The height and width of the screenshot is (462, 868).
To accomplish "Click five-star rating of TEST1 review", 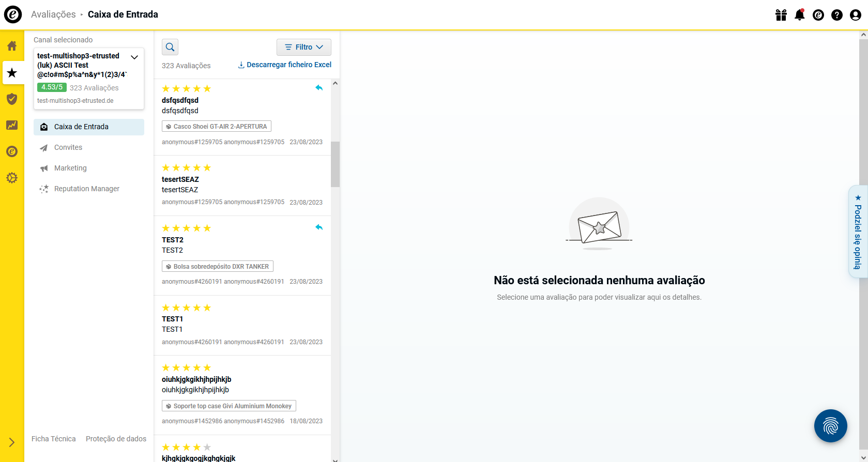I will (187, 308).
